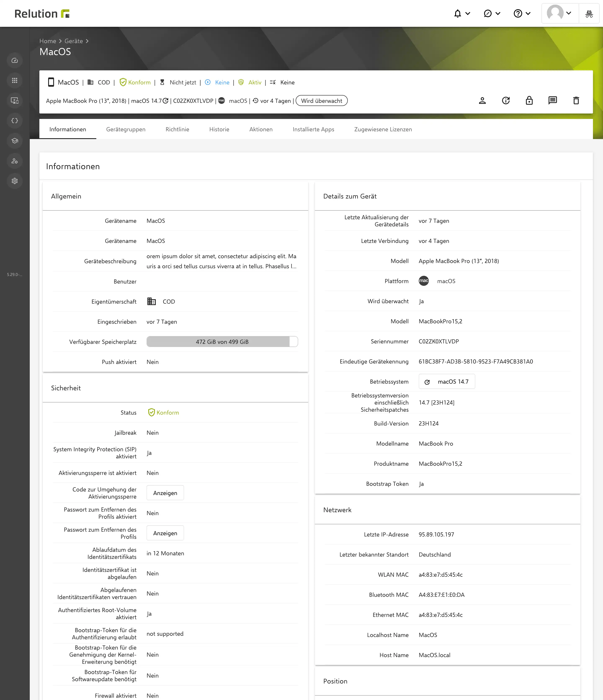Go to Home breadcrumb
Image resolution: width=603 pixels, height=700 pixels.
(48, 41)
